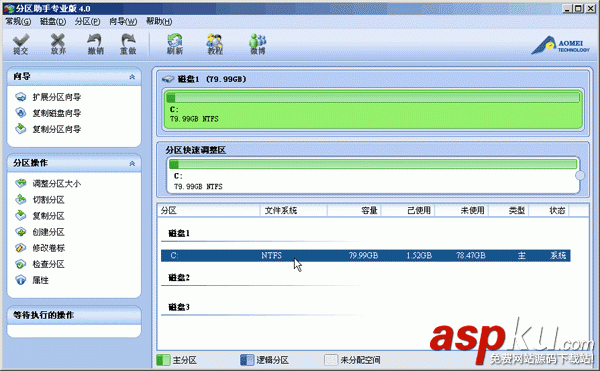Click the 提交 (Apply) toolbar icon
The width and height of the screenshot is (600, 371).
(21, 44)
